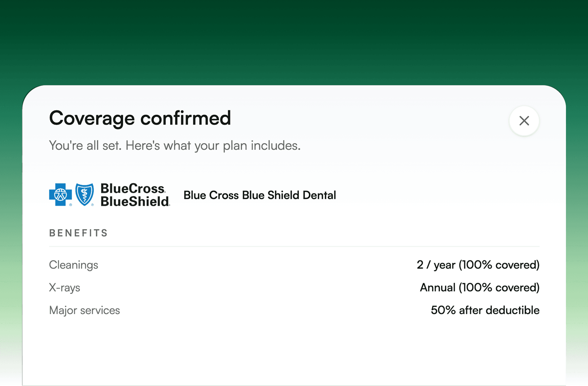Image resolution: width=588 pixels, height=386 pixels.
Task: Click the Blue Shield shield logo icon
Action: coord(85,194)
